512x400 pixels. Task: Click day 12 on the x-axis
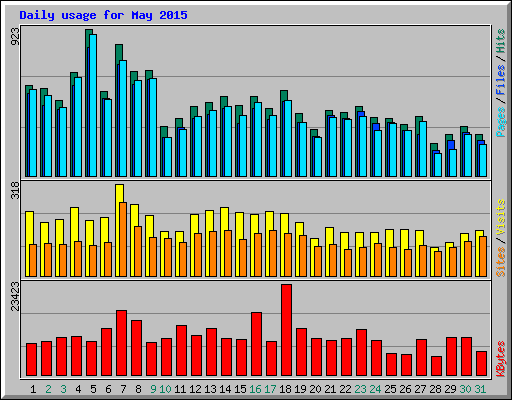click(195, 389)
